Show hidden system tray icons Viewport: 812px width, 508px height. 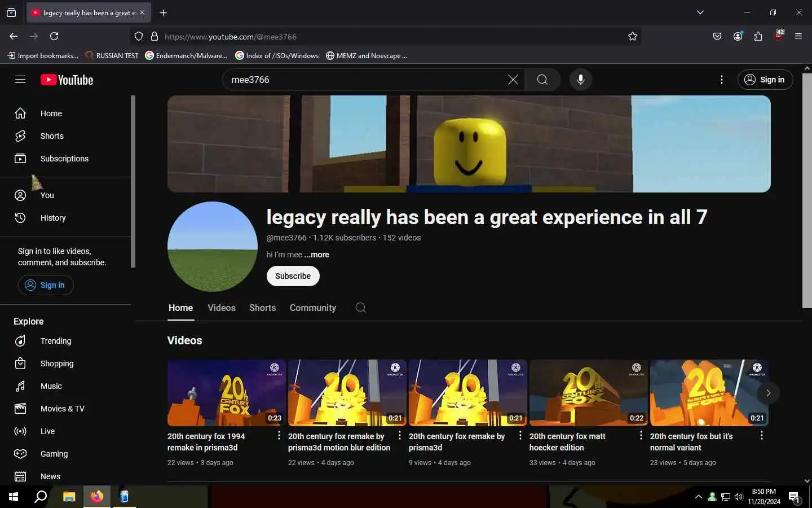pos(699,497)
